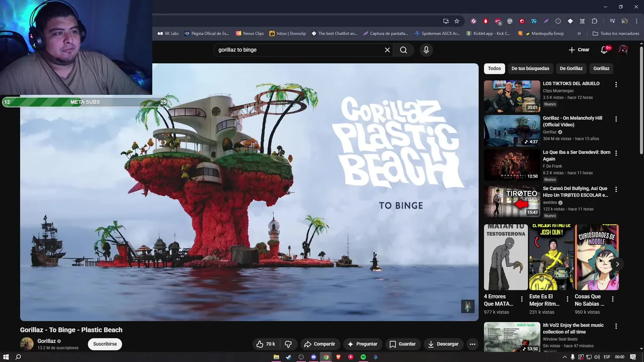Bookmark this page with the star icon

click(x=457, y=21)
